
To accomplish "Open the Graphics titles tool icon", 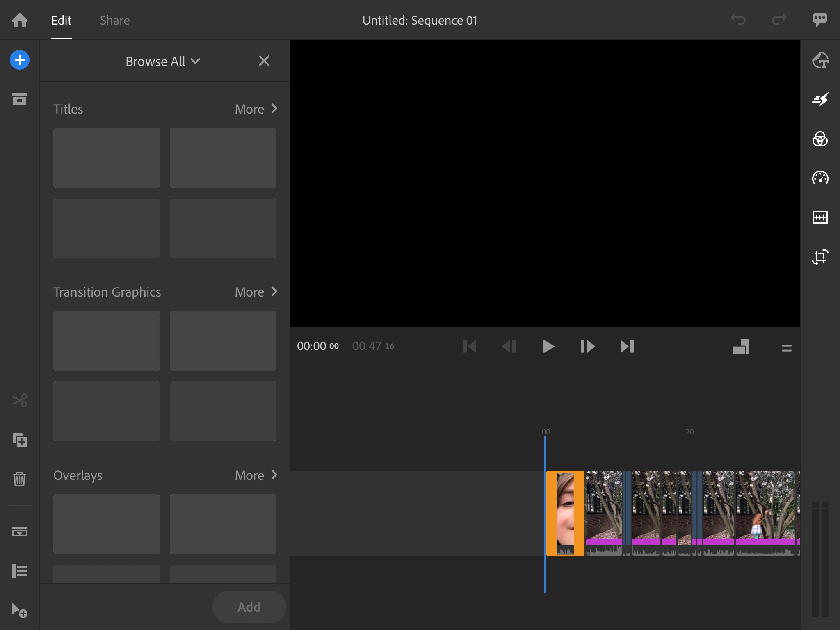I will point(820,60).
